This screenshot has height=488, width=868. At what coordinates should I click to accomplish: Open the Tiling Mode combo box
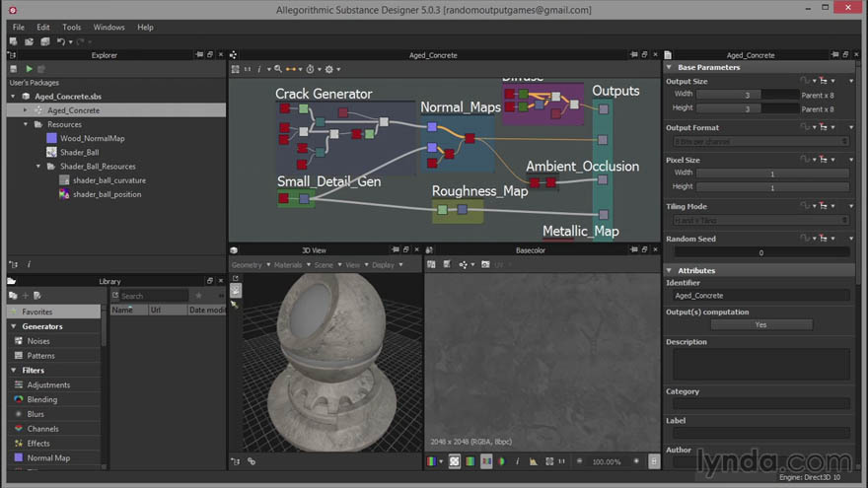(761, 220)
